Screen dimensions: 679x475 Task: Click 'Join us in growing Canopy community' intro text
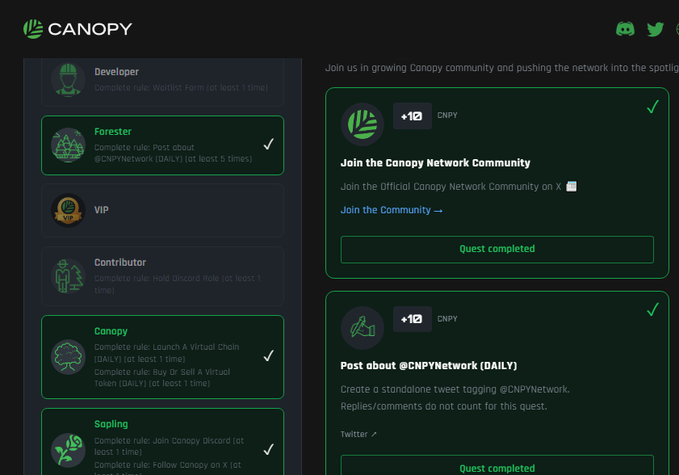[502, 68]
